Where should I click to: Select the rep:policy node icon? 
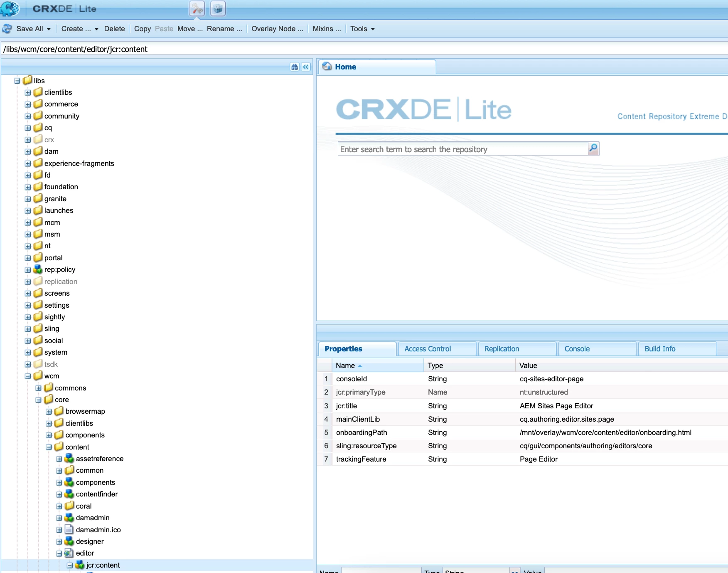point(38,269)
